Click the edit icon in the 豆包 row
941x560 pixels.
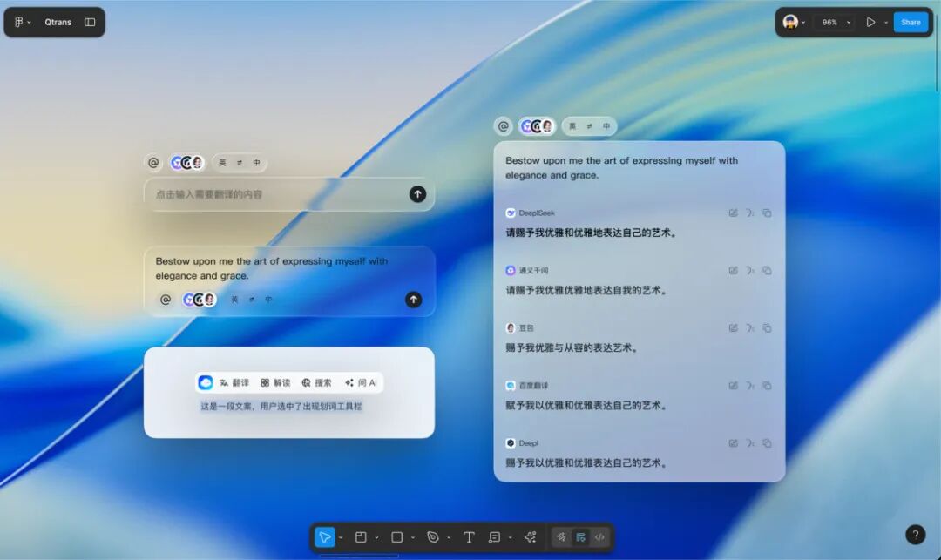[733, 328]
